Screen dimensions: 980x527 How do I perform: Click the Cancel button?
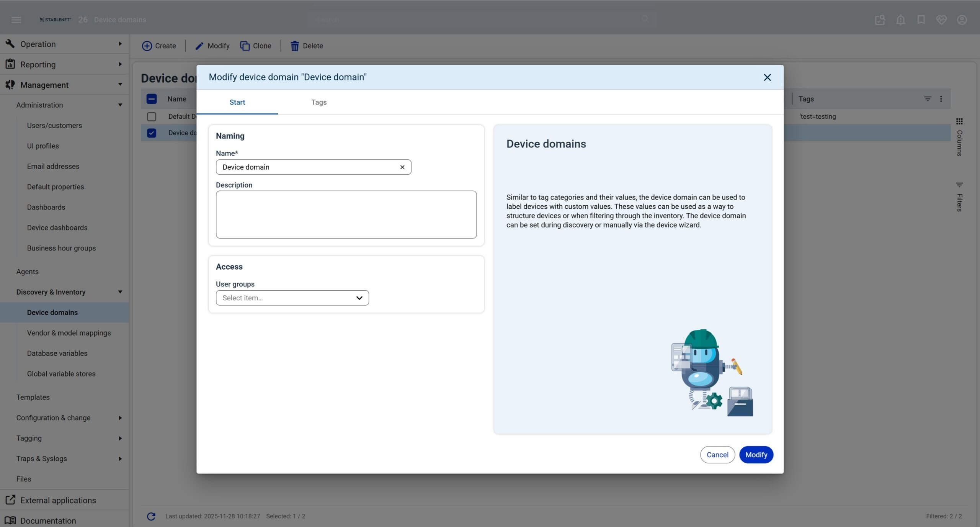pyautogui.click(x=717, y=455)
